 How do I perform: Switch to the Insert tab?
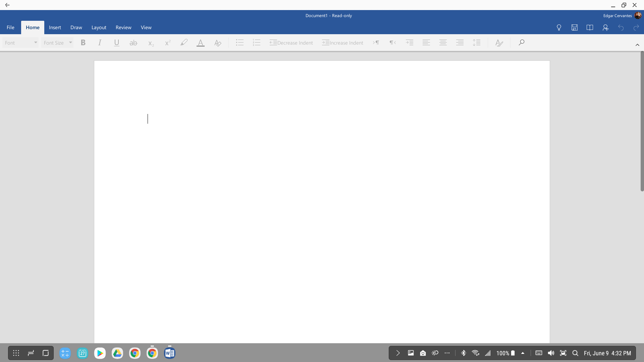[x=55, y=27]
